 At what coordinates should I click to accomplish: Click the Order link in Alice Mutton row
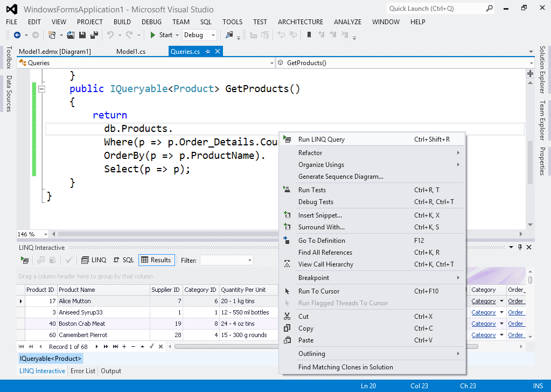(x=515, y=301)
